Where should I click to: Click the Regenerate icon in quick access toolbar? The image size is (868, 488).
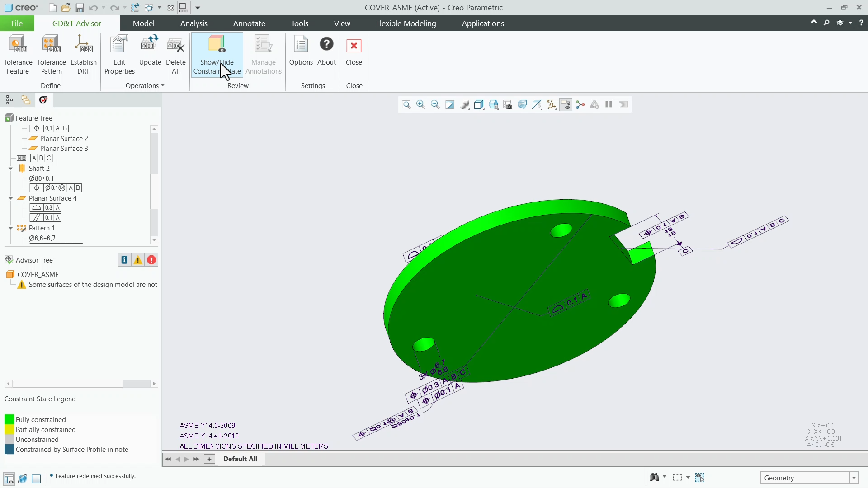point(135,8)
